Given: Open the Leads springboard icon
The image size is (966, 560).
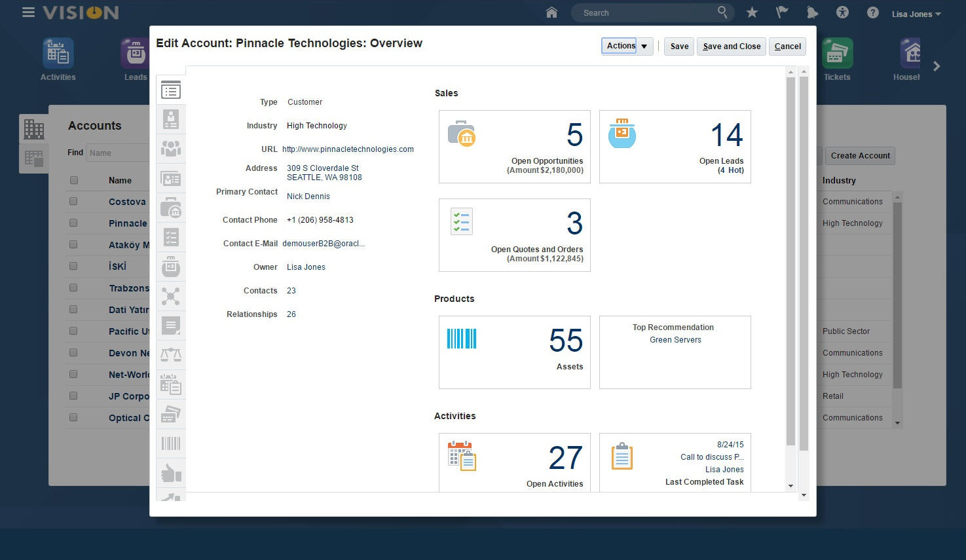Looking at the screenshot, I should click(x=135, y=53).
